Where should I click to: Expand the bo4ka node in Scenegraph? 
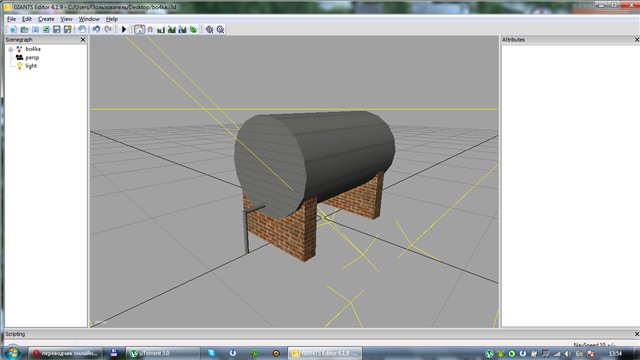(11, 49)
